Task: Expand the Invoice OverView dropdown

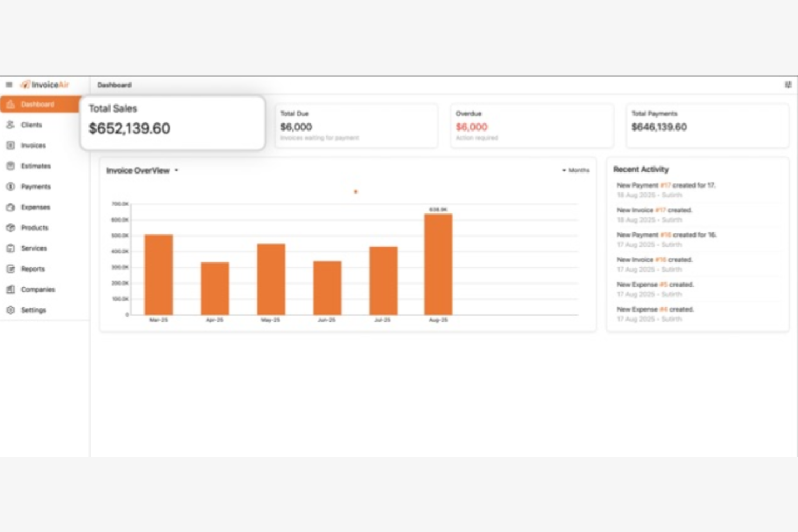Action: tap(176, 170)
